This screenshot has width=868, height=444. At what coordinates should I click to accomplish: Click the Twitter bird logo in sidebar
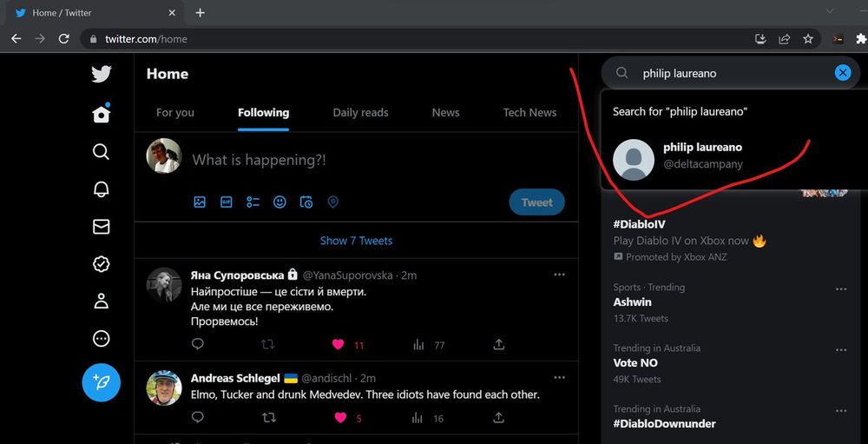[102, 74]
